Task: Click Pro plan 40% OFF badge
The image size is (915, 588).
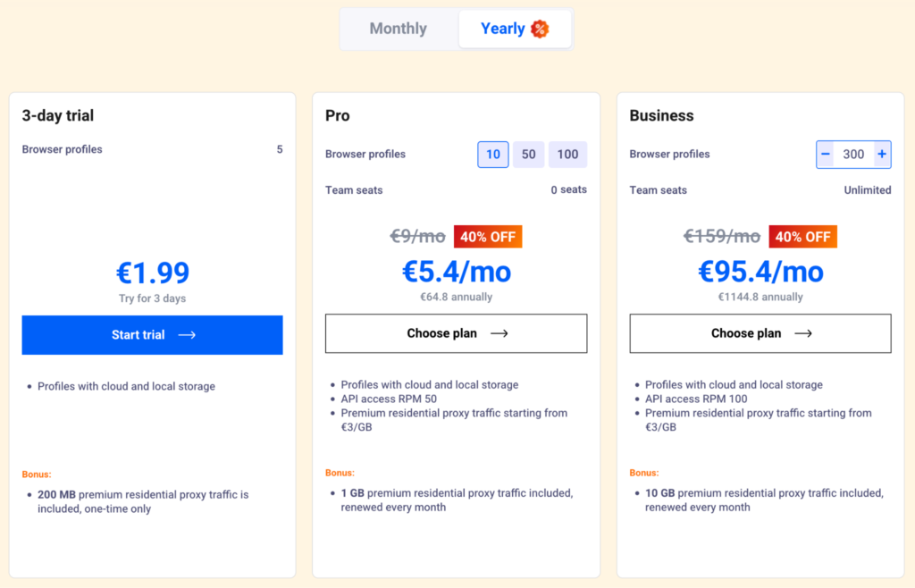Action: [x=488, y=237]
